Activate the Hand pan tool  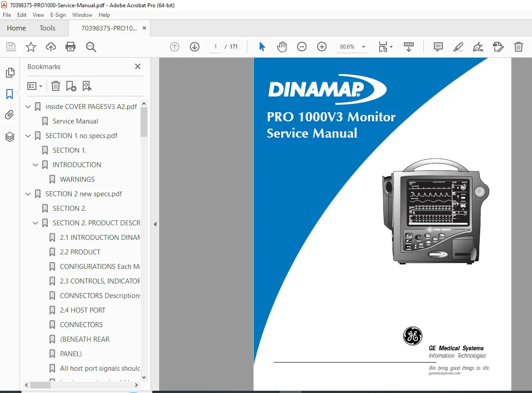[281, 47]
